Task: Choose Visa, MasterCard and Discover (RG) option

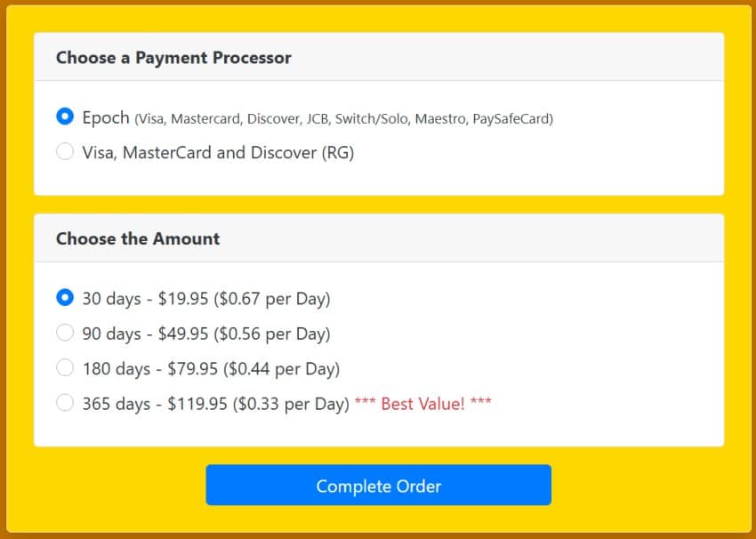Action: pyautogui.click(x=64, y=152)
